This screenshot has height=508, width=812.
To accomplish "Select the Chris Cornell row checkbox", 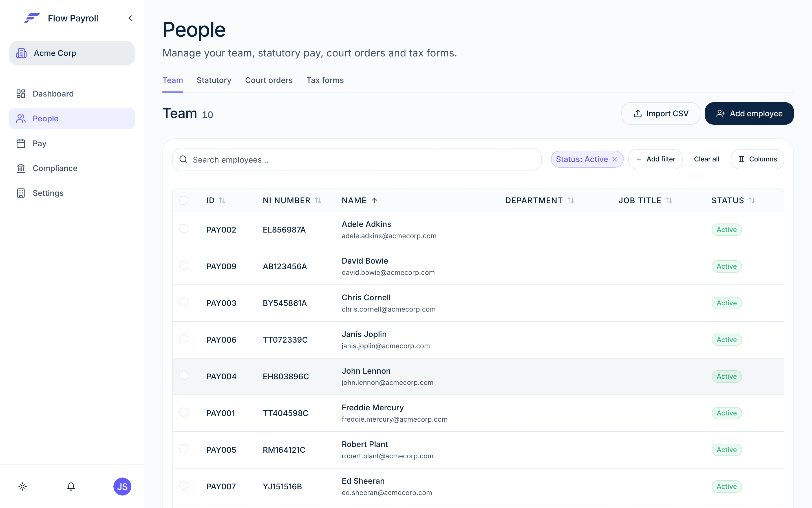I will point(184,302).
